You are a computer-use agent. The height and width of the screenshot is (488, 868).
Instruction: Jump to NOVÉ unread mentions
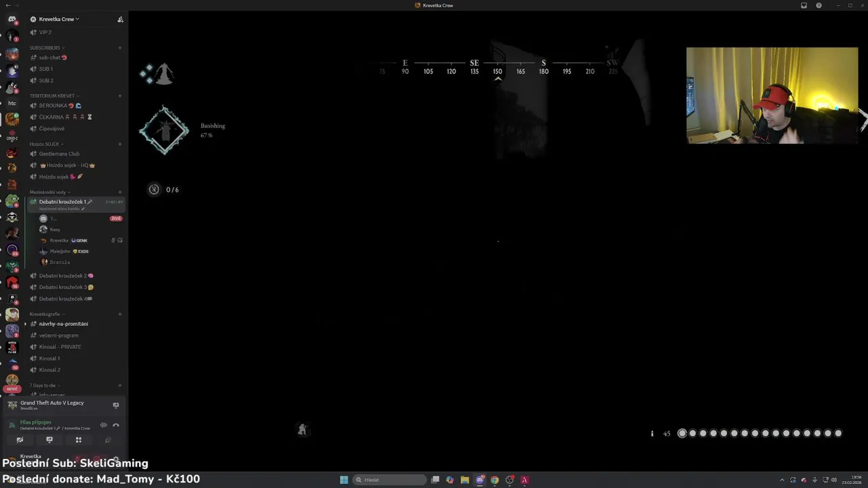[x=12, y=389]
